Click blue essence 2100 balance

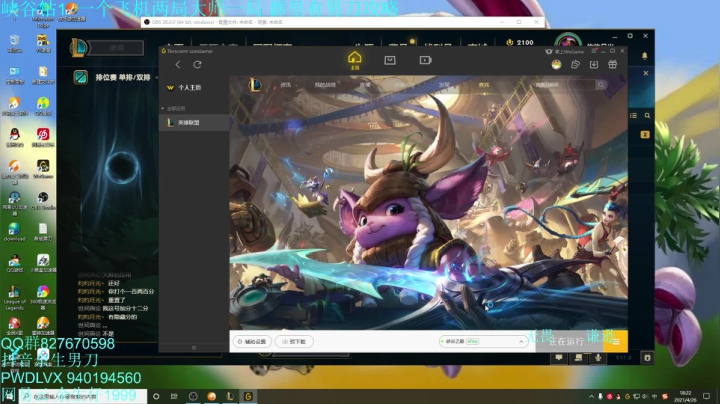coord(520,42)
